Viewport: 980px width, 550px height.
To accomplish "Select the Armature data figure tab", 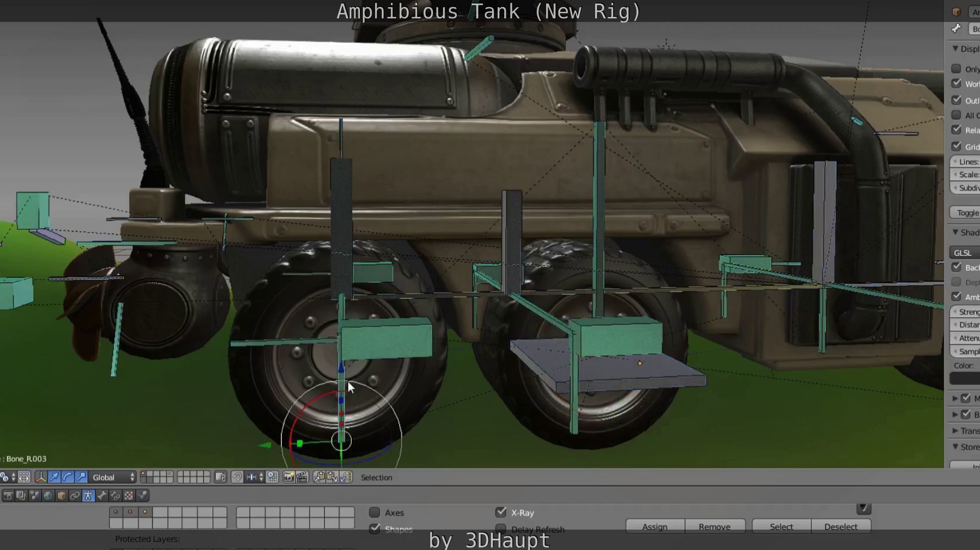I will (88, 495).
